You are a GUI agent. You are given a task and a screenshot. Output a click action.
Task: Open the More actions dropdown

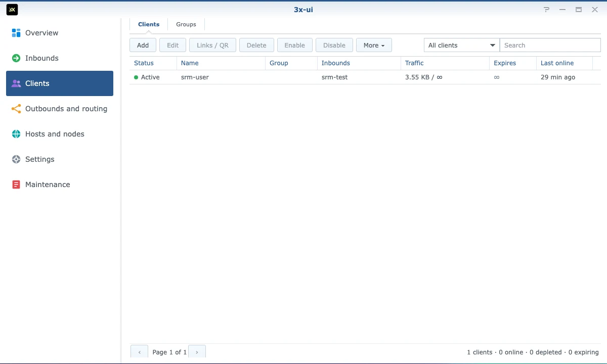(374, 45)
